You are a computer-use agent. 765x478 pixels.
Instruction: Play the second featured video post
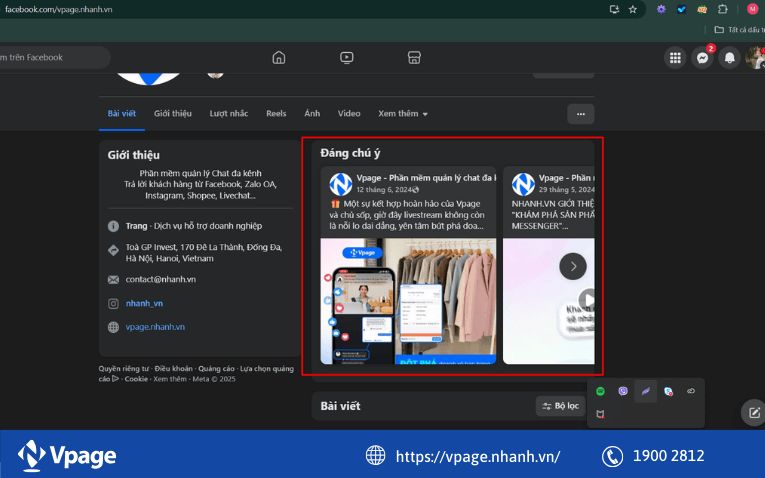pos(586,299)
